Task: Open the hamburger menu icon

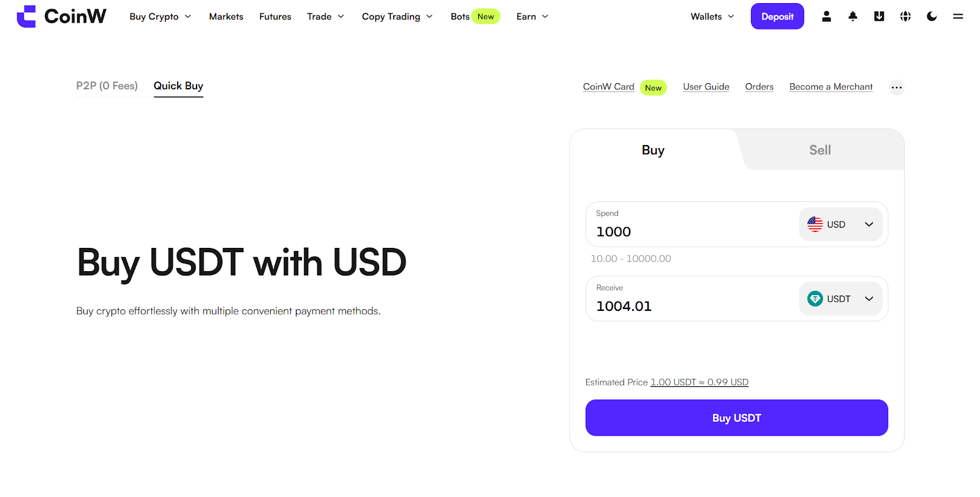Action: 958,17
